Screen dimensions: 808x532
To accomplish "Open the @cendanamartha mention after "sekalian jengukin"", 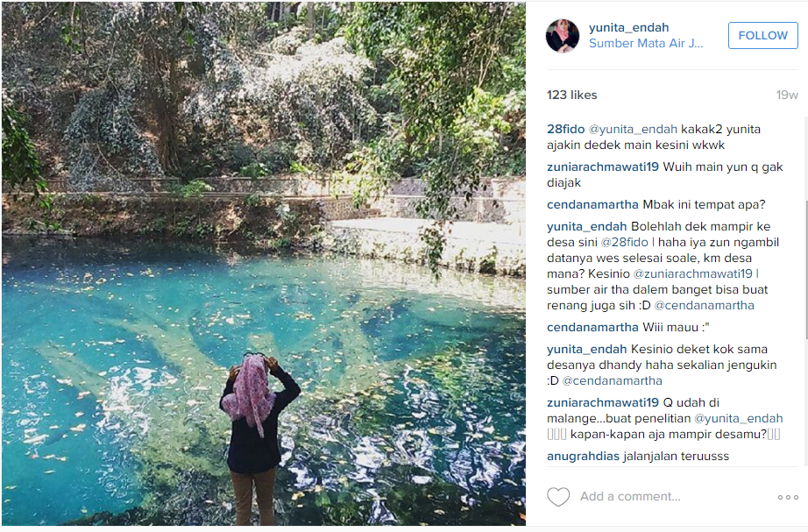I will (x=612, y=380).
